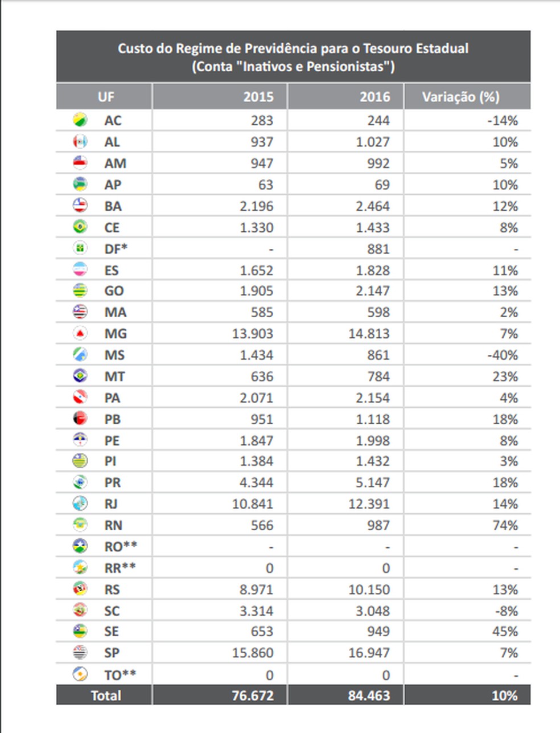Screen dimensions: 560x733
Task: Click the Minas Gerais (MG) flag icon
Action: coord(80,333)
